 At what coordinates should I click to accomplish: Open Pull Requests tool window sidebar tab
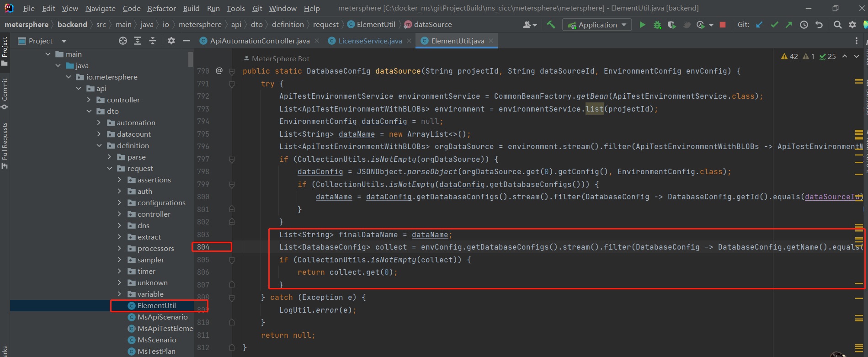5,145
